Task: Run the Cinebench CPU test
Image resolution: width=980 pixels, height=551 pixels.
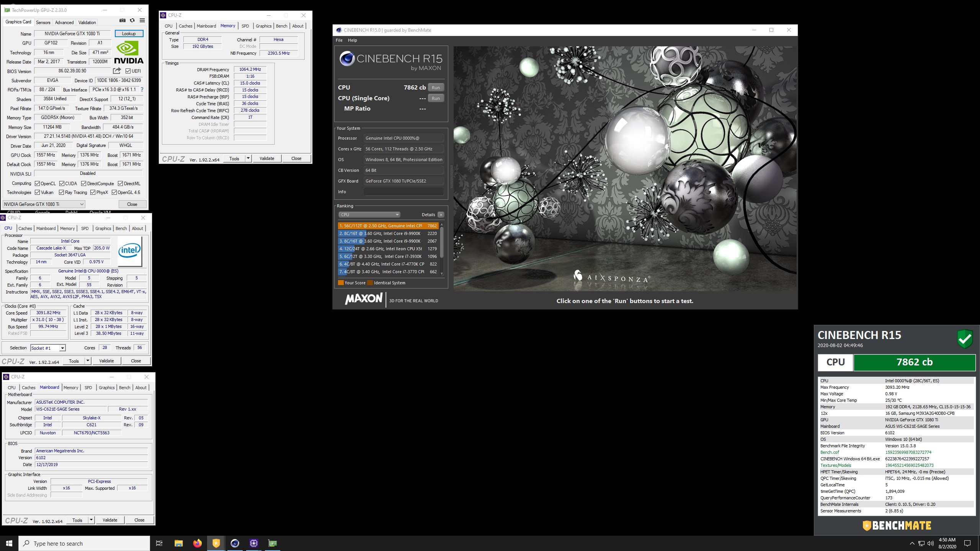Action: point(436,88)
